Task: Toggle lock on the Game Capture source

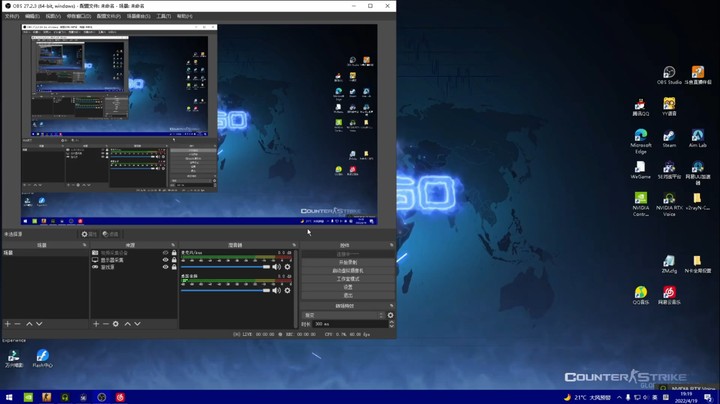Action: (x=174, y=267)
